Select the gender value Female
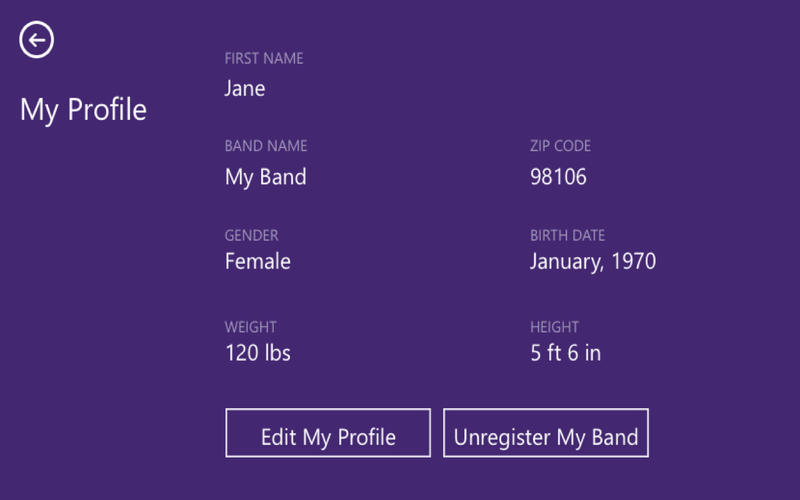The width and height of the screenshot is (800, 500). click(x=258, y=262)
